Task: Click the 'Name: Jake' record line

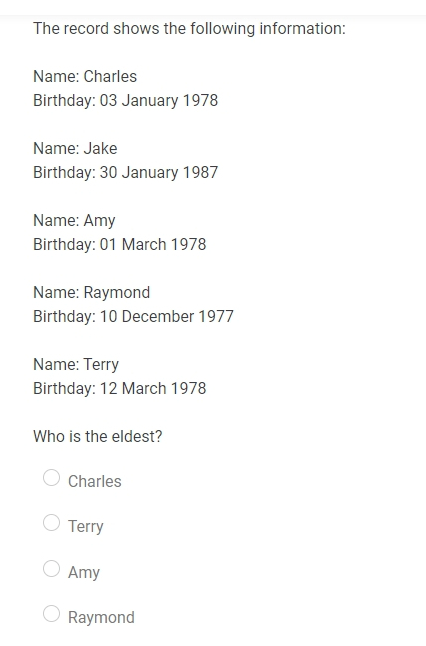Action: [x=75, y=148]
